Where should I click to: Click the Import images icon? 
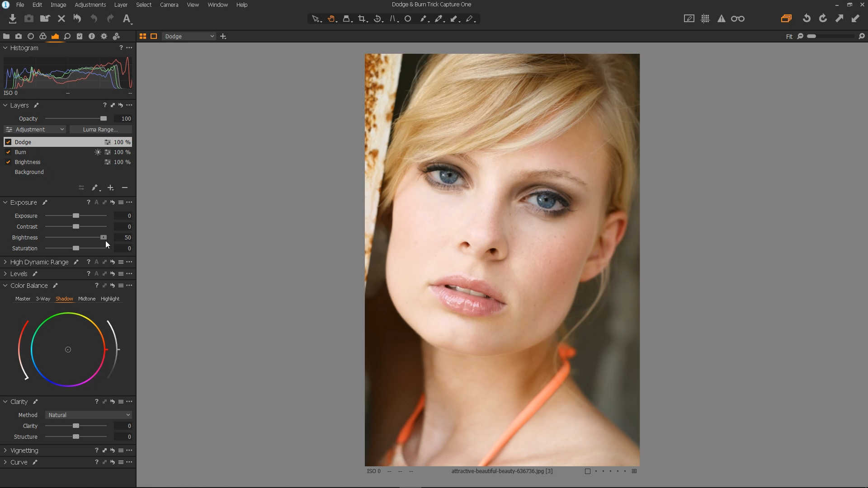13,19
